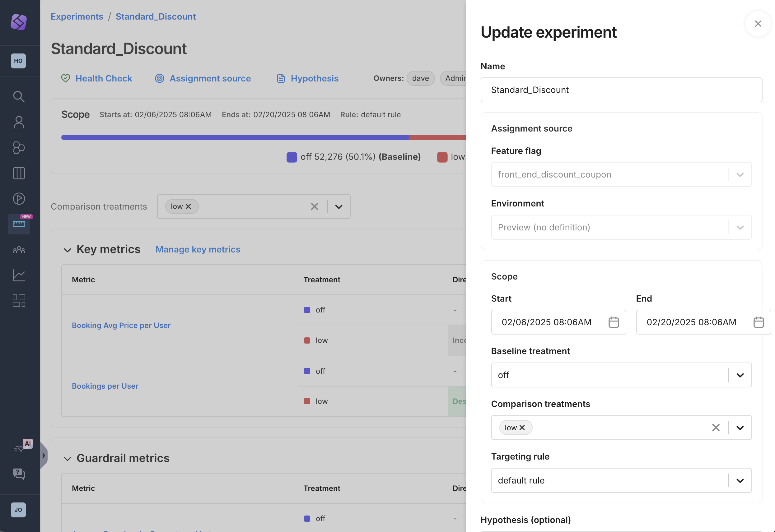Image resolution: width=775 pixels, height=532 pixels.
Task: Open the experiments ruler icon marked NEW
Action: 19,224
